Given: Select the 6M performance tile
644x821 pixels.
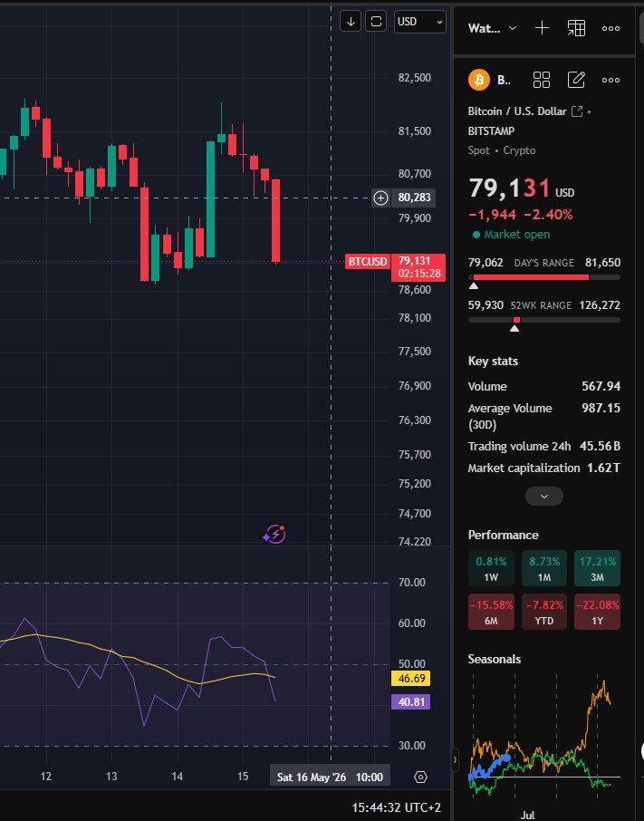Looking at the screenshot, I should [x=491, y=612].
